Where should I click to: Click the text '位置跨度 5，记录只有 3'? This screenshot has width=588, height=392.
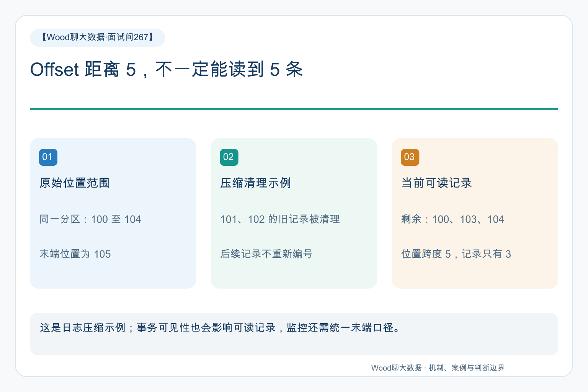click(456, 254)
